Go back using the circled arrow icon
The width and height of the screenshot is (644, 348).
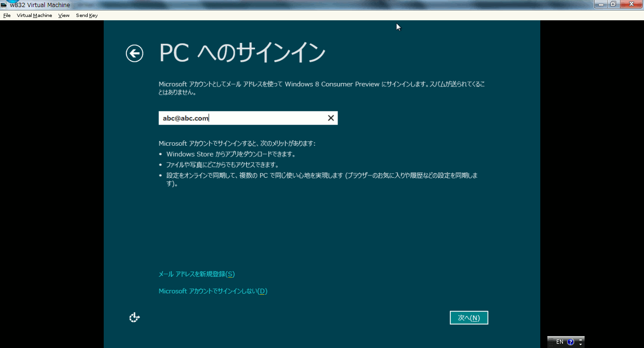(x=134, y=53)
